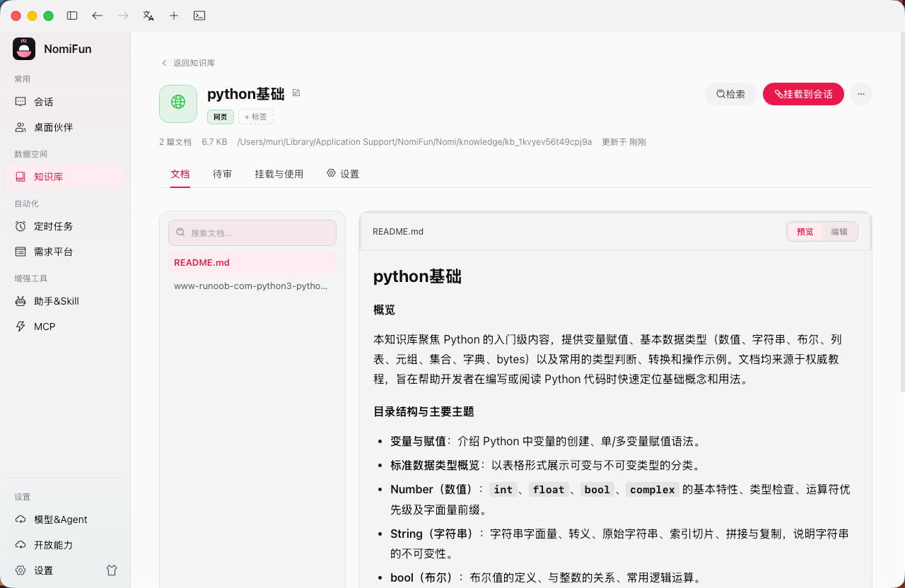The height and width of the screenshot is (588, 905).
Task: Open MCP in the sidebar
Action: click(65, 327)
